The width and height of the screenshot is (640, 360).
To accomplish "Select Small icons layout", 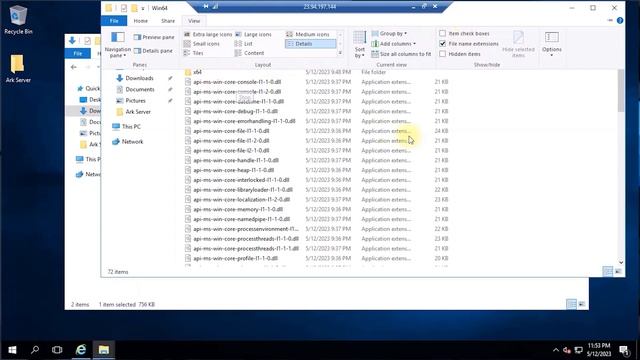I will pos(202,44).
